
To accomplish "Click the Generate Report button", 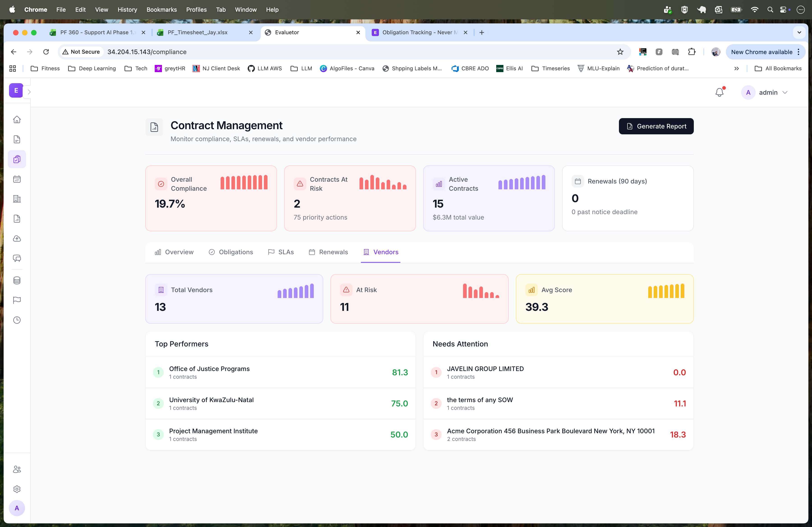I will (x=656, y=126).
